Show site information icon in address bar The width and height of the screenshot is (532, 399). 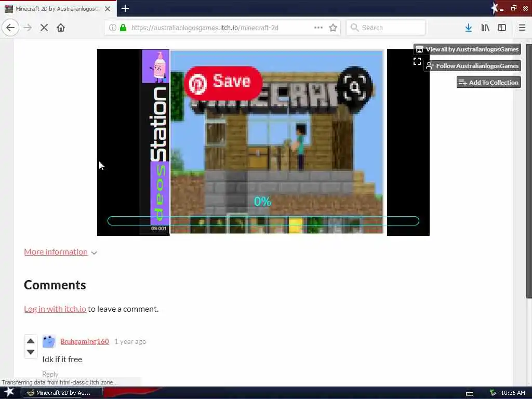click(x=113, y=28)
